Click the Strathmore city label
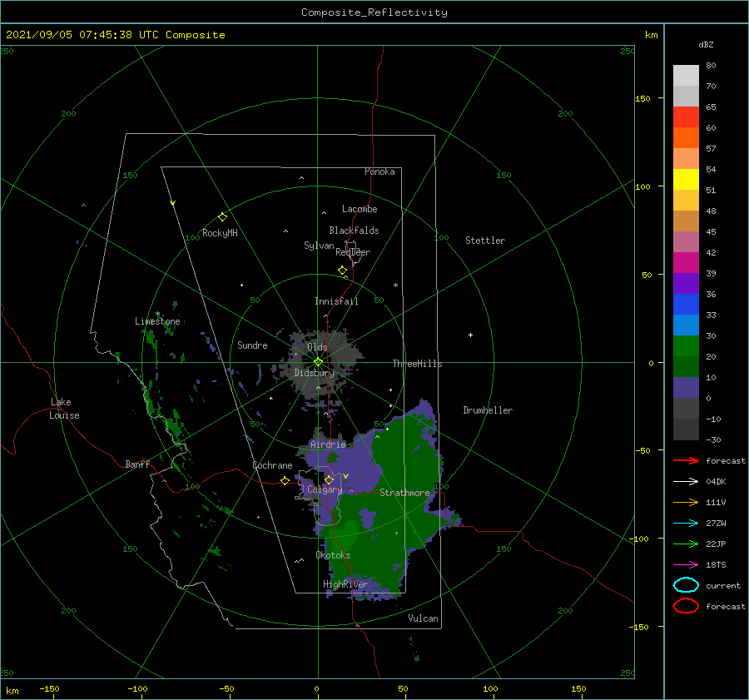Viewport: 749px width, 700px height. 404,493
